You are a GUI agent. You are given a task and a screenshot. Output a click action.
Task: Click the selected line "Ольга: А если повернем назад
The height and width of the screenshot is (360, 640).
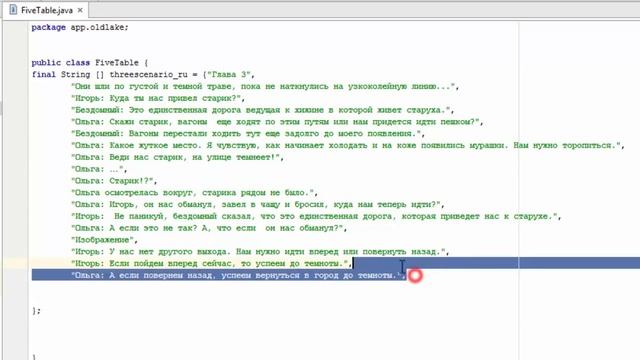click(238, 275)
